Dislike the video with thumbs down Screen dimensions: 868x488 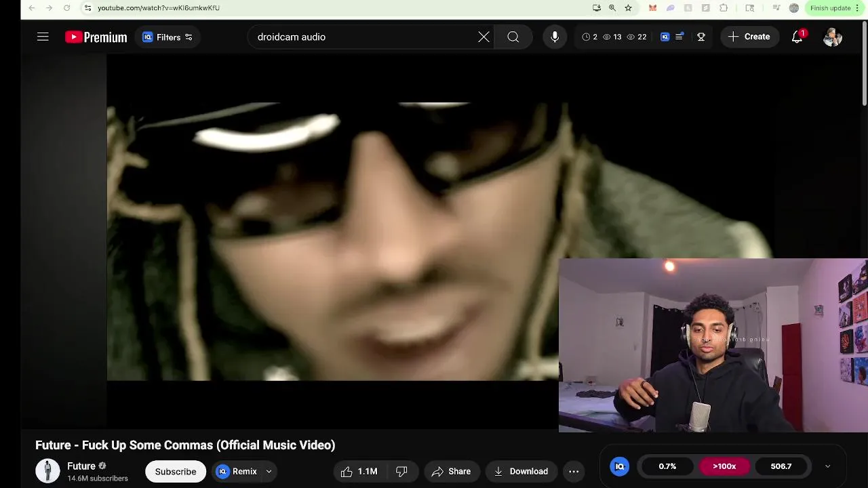click(x=401, y=472)
